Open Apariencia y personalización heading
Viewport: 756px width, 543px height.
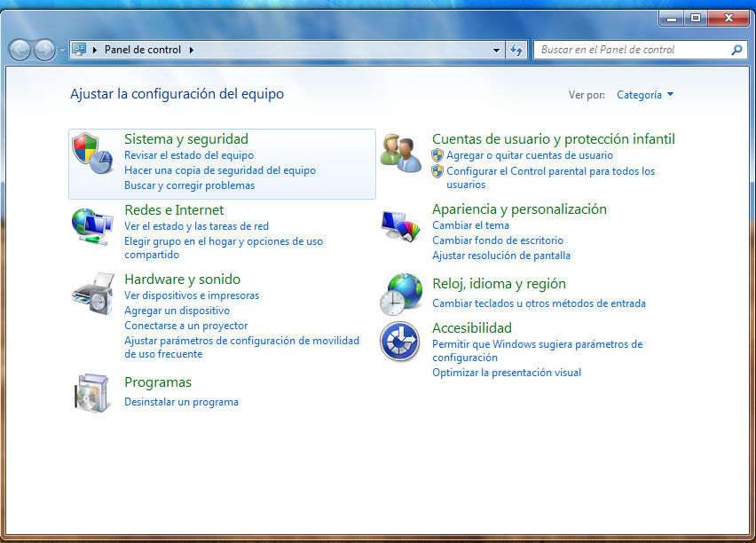coord(519,209)
